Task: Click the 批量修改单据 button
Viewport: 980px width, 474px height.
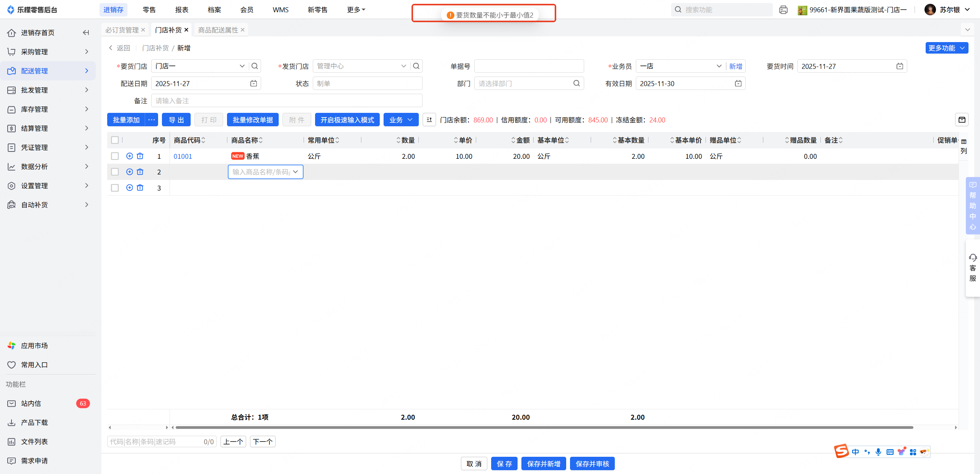Action: pos(253,120)
